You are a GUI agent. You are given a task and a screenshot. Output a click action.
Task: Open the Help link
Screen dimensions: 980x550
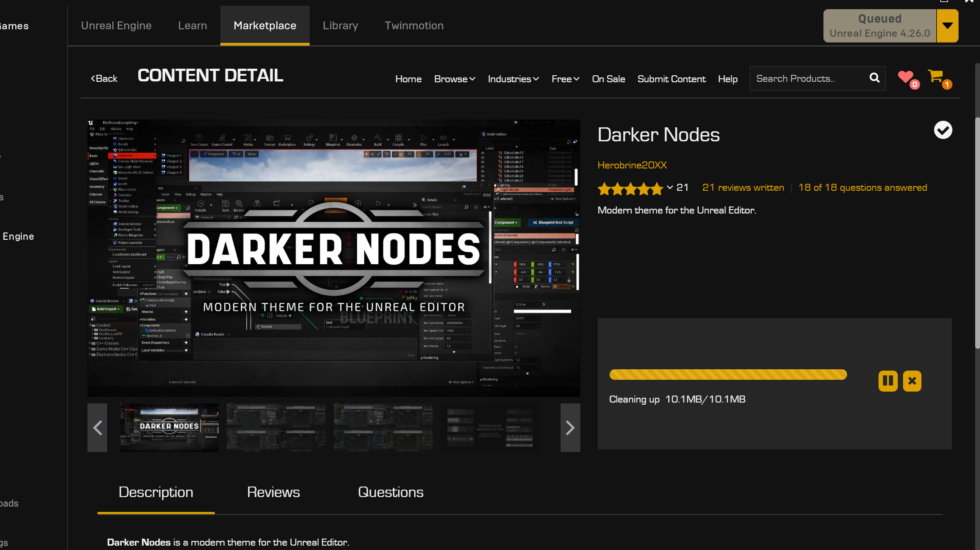(728, 79)
